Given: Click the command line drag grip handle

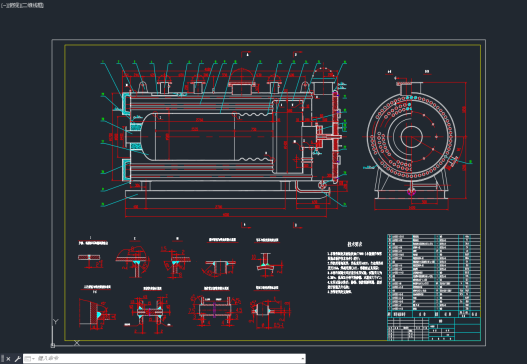Looking at the screenshot, I should pyautogui.click(x=2, y=359).
